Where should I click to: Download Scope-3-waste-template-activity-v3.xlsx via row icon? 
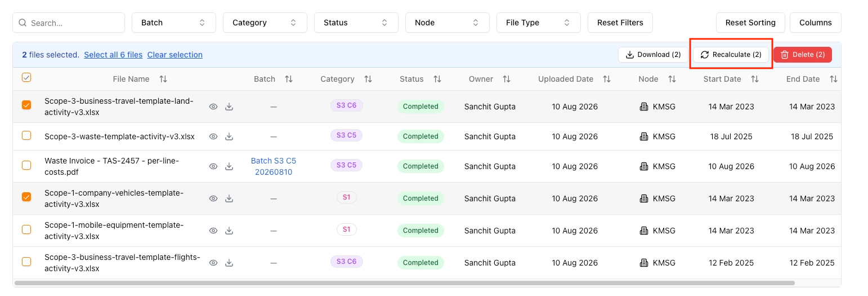[229, 136]
